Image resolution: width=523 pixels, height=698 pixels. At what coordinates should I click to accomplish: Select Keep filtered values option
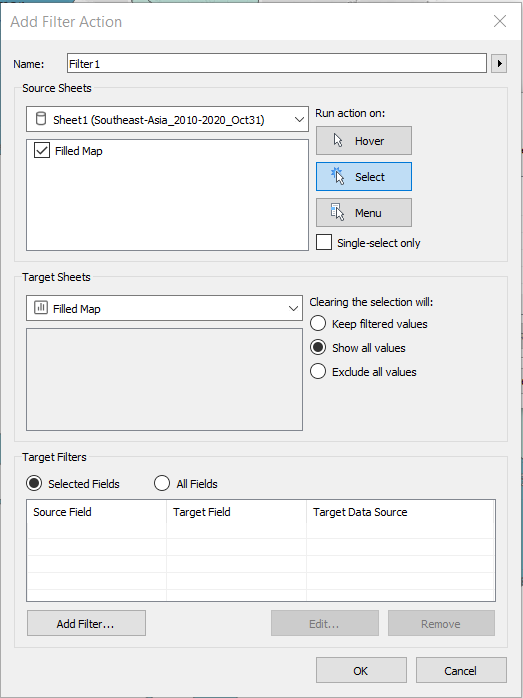pos(318,324)
